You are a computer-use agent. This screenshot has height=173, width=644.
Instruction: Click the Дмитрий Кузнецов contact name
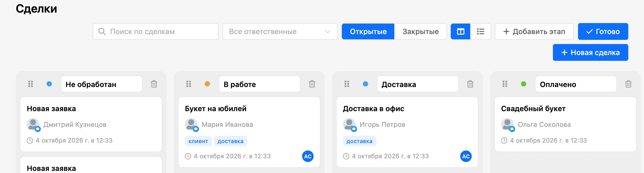(75, 125)
